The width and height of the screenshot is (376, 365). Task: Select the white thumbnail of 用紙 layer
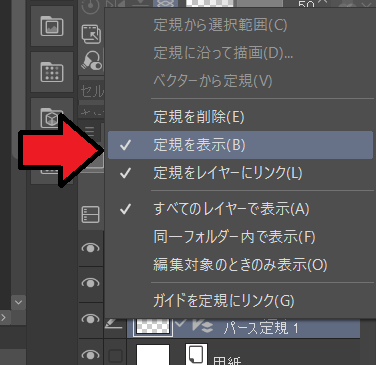pos(153,355)
